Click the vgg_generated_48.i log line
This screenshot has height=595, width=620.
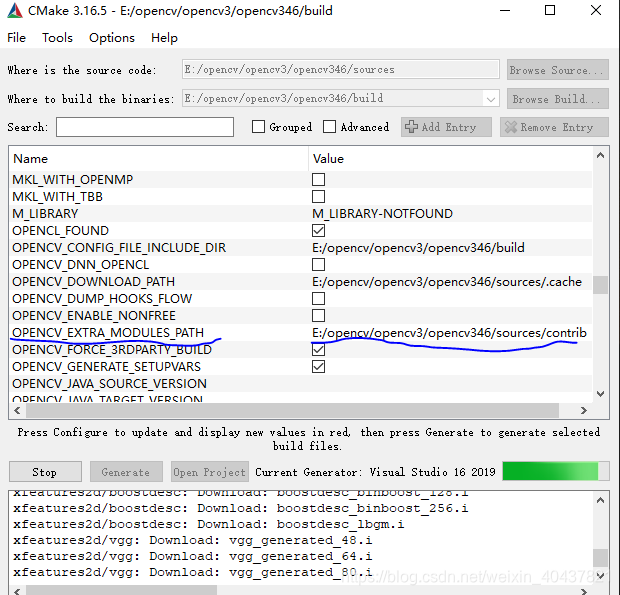(193, 540)
